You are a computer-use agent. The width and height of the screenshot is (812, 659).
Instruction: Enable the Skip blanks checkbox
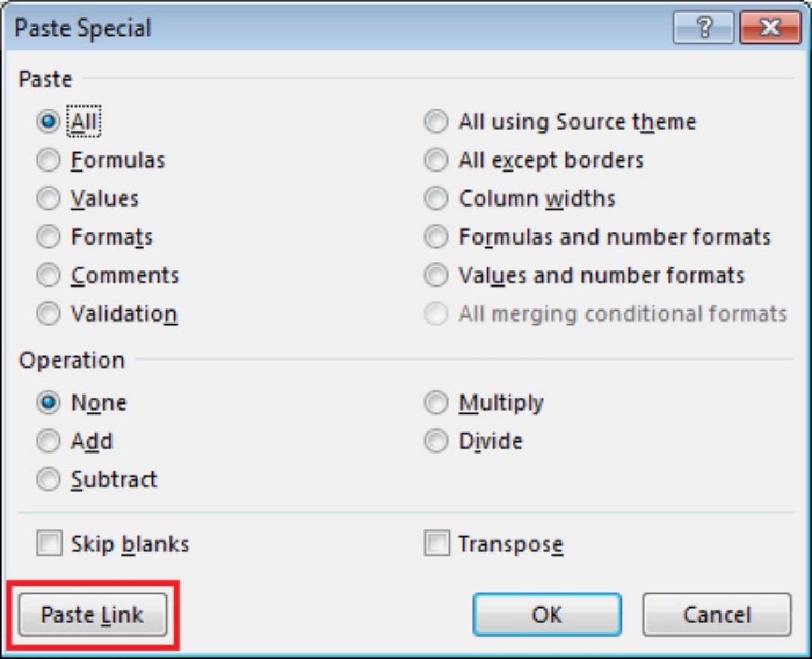(48, 543)
